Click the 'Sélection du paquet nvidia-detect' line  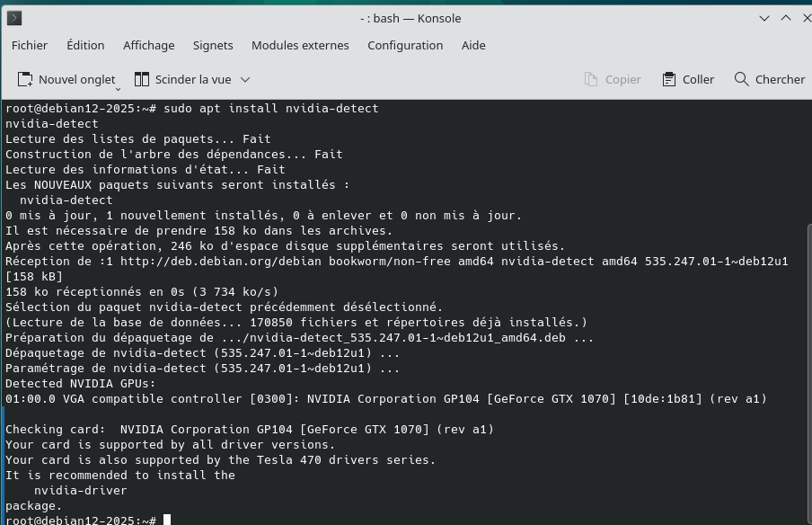pos(225,307)
